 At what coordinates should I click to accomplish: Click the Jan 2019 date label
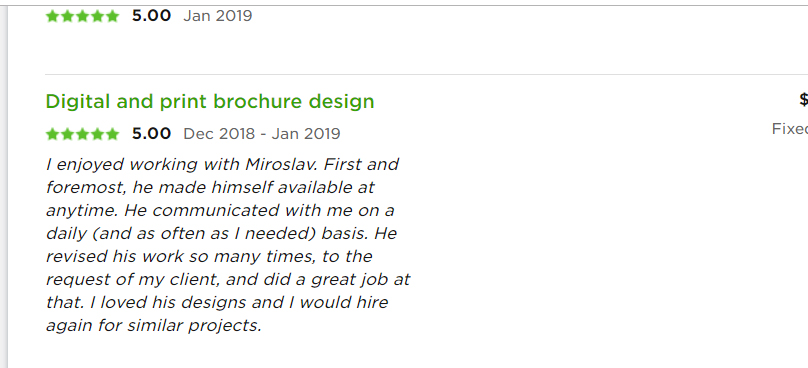pyautogui.click(x=218, y=16)
